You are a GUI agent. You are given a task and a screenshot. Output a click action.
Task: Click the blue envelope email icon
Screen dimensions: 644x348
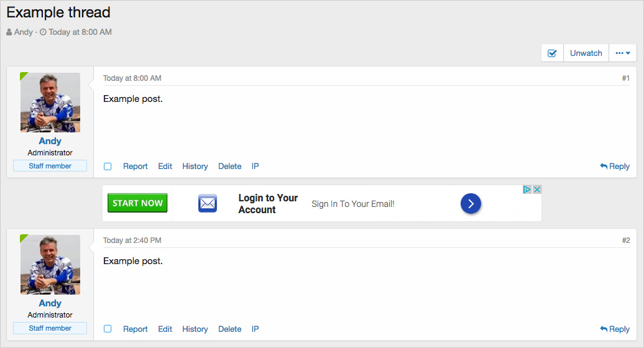(x=208, y=203)
